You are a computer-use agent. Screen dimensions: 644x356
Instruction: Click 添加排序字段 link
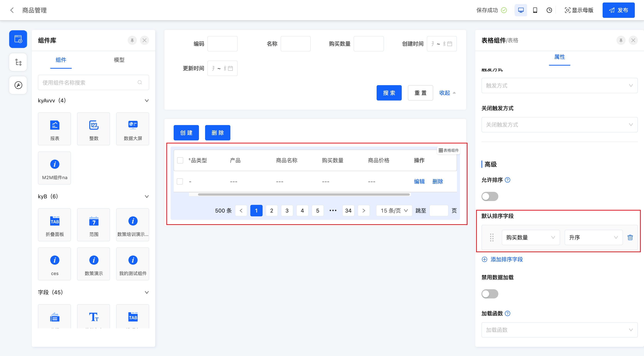click(x=502, y=259)
